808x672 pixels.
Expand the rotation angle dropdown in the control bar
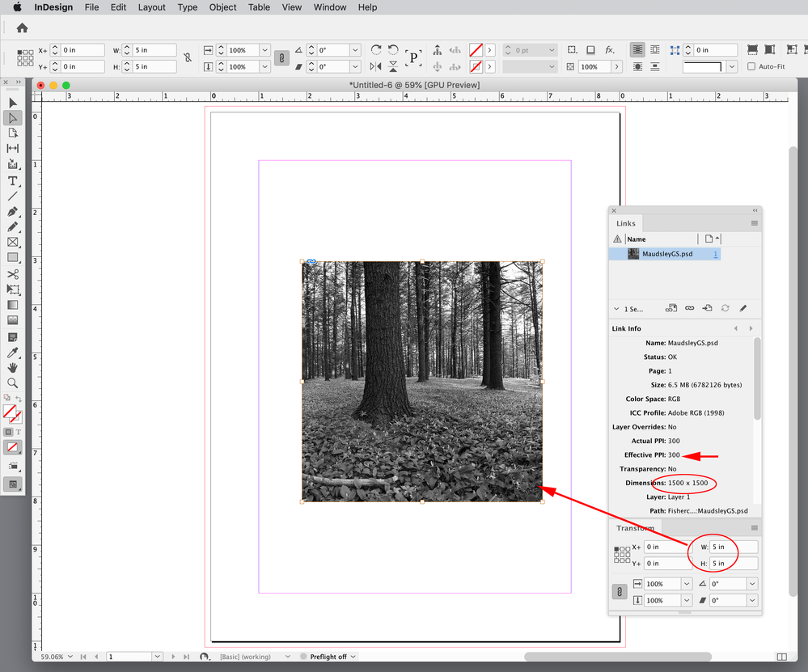(x=355, y=50)
